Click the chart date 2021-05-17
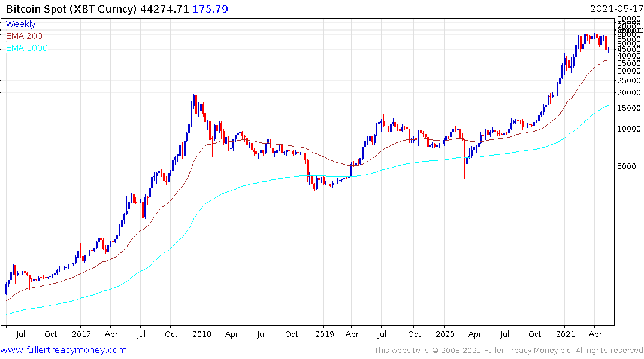This screenshot has height=359, width=644. coord(616,9)
